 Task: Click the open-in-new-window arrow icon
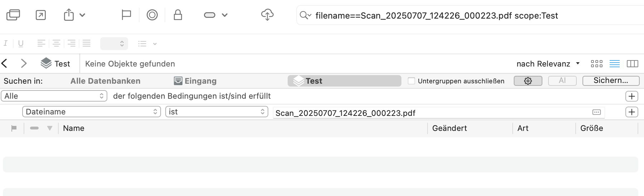(41, 15)
